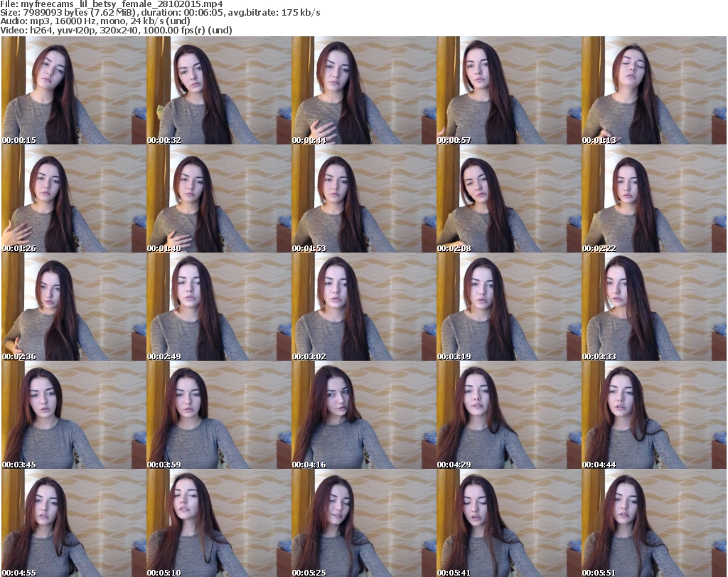The image size is (728, 577).
Task: Select the frame at 00:03:19
Action: pyautogui.click(x=509, y=307)
